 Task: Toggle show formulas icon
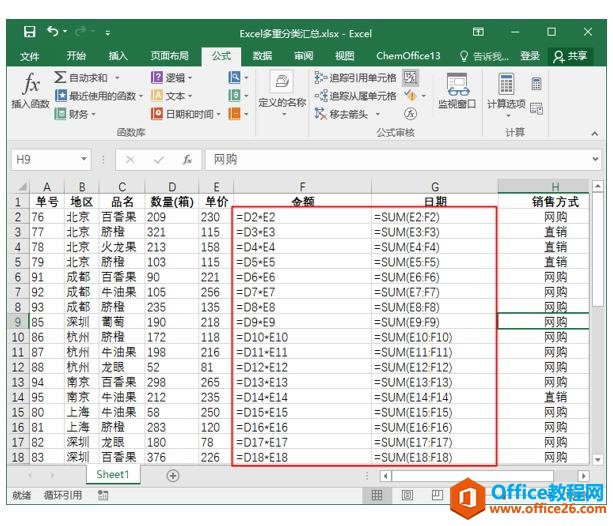point(410,77)
